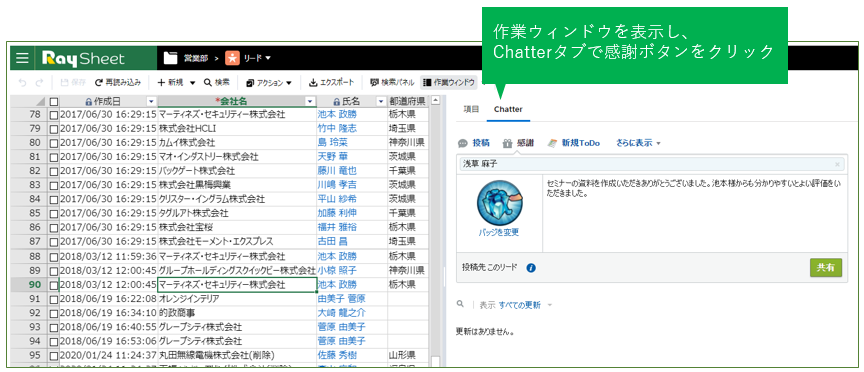
Task: Check the row 82 checkbox
Action: click(x=53, y=171)
